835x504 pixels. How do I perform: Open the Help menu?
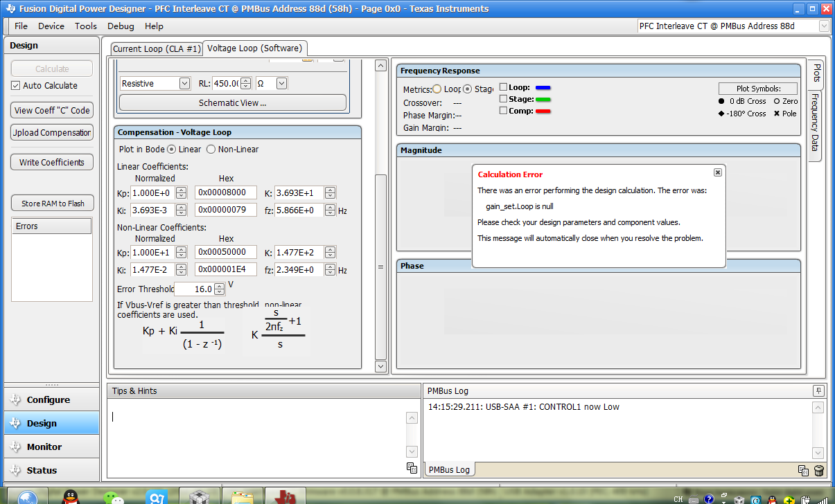[154, 26]
